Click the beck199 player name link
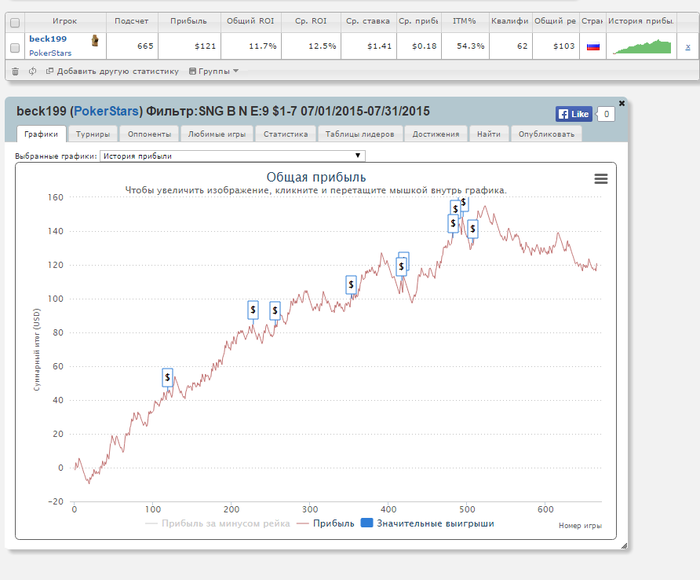 (x=48, y=39)
